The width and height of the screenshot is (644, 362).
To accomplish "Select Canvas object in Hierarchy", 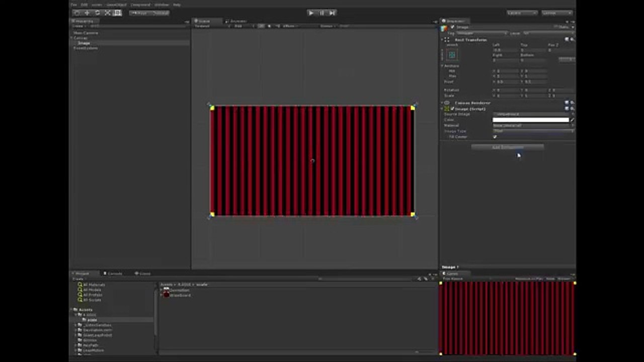I will coord(80,38).
